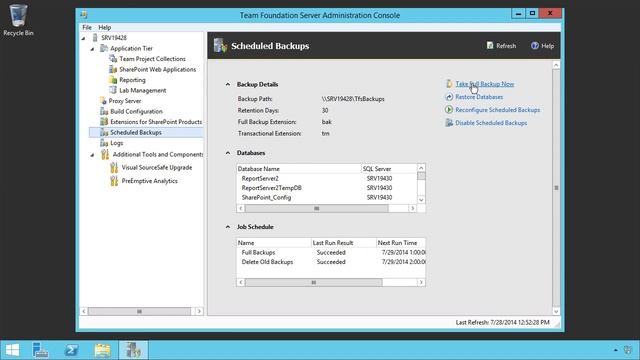Select the ReportServer2 database row
Screen dimensions: 640x360
pyautogui.click(x=327, y=178)
